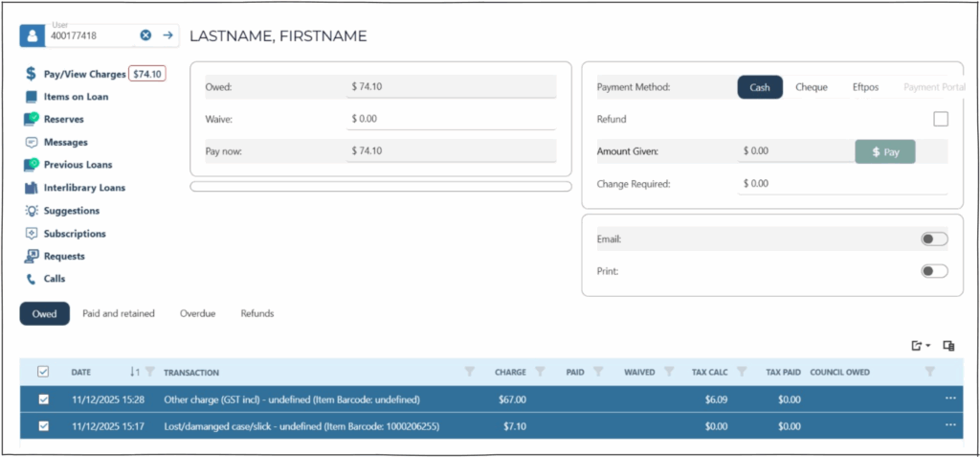Enable the Print receipt toggle
This screenshot has width=980, height=457.
pyautogui.click(x=933, y=271)
